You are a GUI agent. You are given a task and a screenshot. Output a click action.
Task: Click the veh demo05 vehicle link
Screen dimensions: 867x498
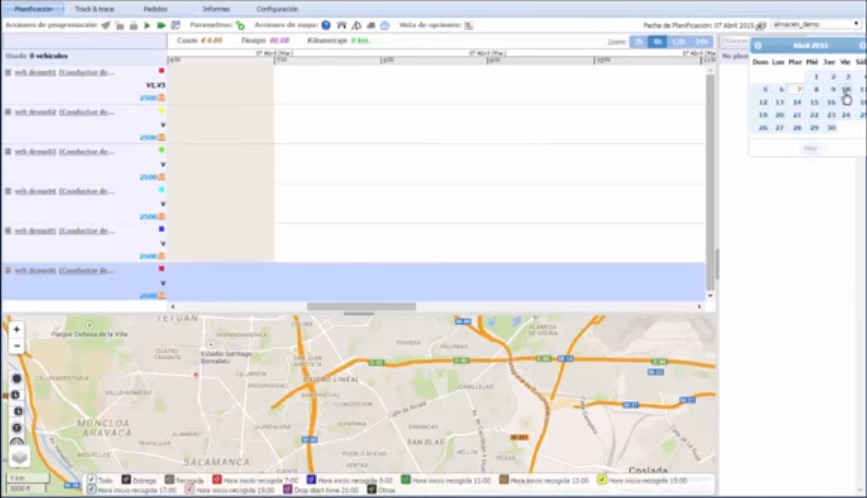[33, 230]
